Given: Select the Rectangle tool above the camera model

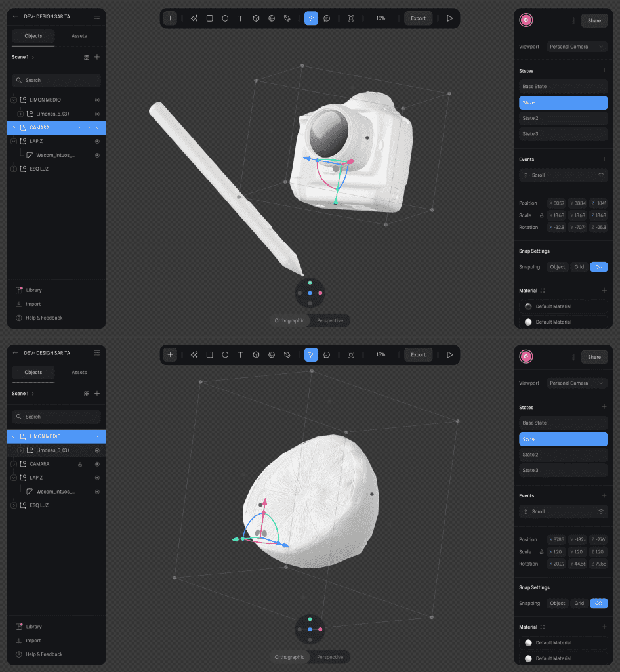Looking at the screenshot, I should (x=209, y=18).
